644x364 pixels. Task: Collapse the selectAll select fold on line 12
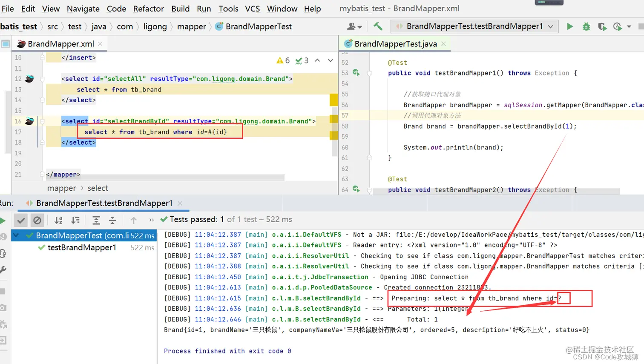tap(42, 79)
